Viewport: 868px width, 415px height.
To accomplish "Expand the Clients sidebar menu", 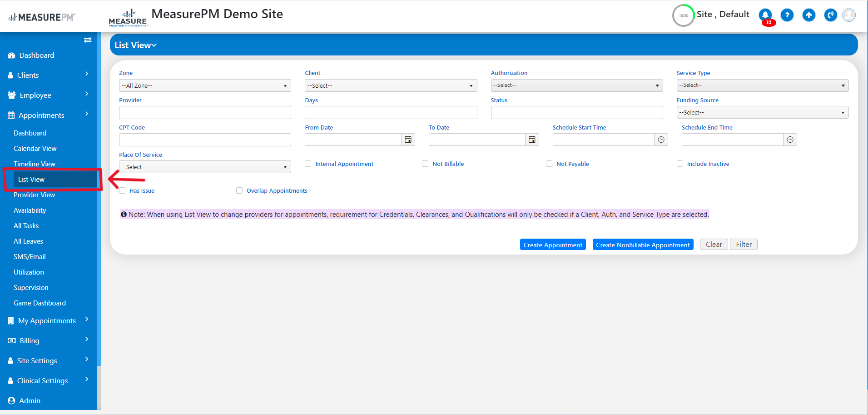I will (49, 75).
